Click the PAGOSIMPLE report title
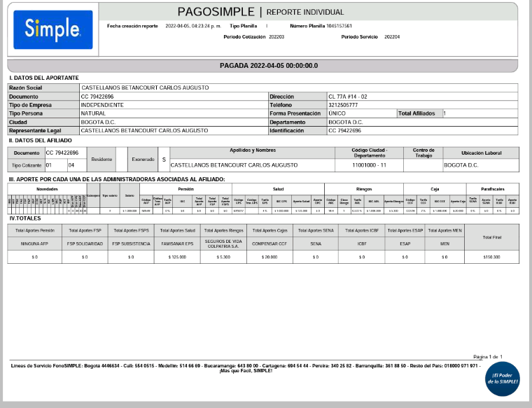Viewport: 532px width, 408px height. [x=260, y=12]
